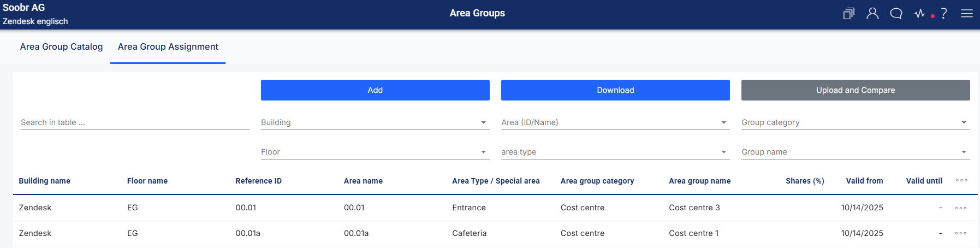The width and height of the screenshot is (980, 248).
Task: Open the user profile icon
Action: pyautogui.click(x=872, y=14)
